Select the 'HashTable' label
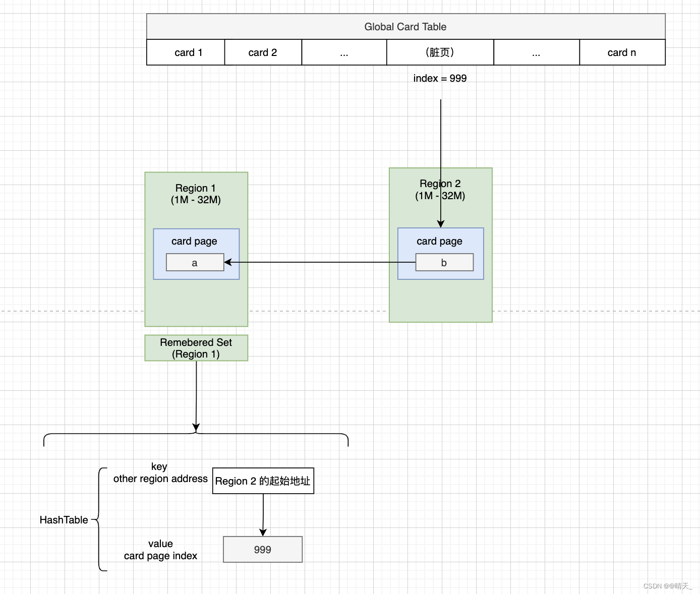The image size is (700, 594). click(64, 520)
